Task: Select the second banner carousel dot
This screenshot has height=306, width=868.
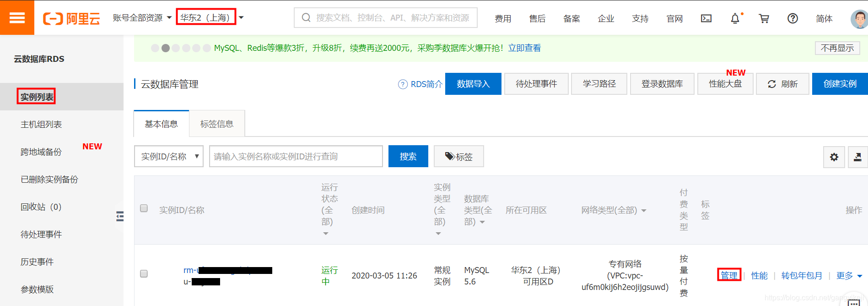Action: tap(166, 48)
